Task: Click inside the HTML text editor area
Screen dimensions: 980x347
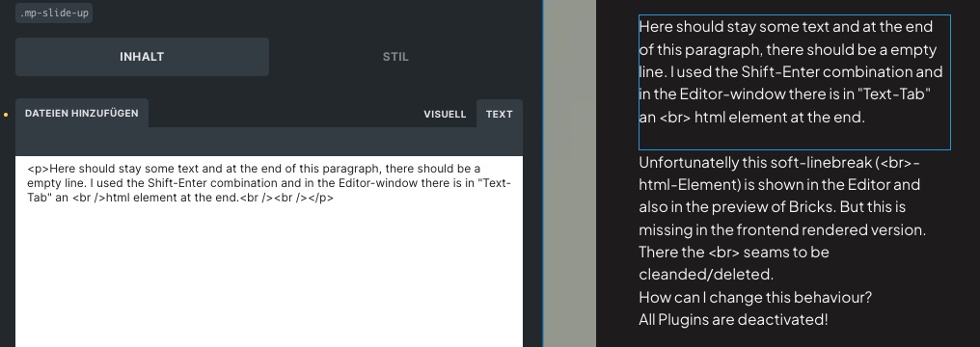Action: point(269,252)
